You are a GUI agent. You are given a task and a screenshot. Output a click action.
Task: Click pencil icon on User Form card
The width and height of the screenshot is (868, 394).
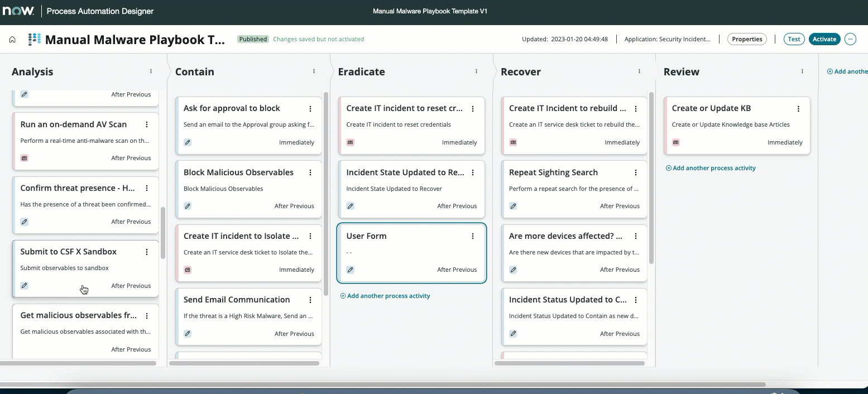(350, 270)
